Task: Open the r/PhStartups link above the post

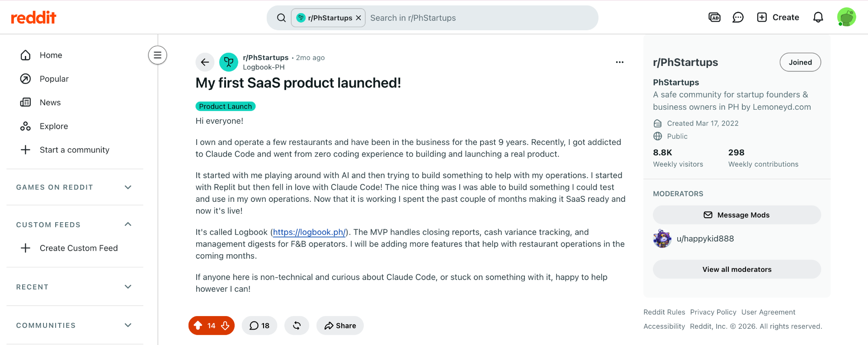Action: click(266, 58)
